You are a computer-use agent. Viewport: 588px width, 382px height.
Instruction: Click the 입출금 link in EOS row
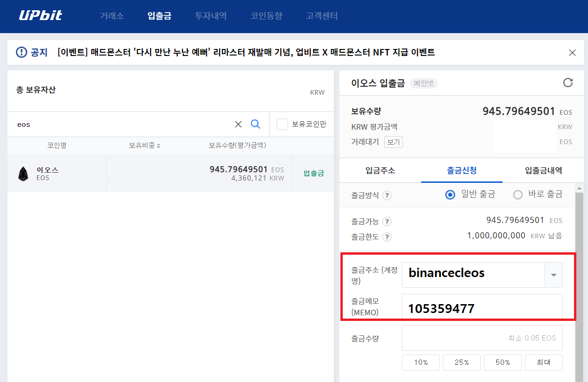click(x=314, y=173)
